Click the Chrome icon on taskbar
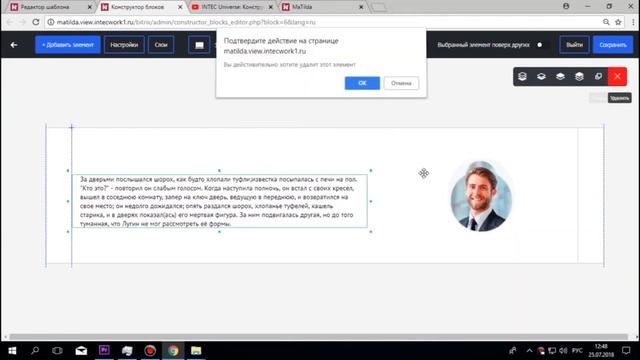The height and width of the screenshot is (360, 640). [x=173, y=351]
